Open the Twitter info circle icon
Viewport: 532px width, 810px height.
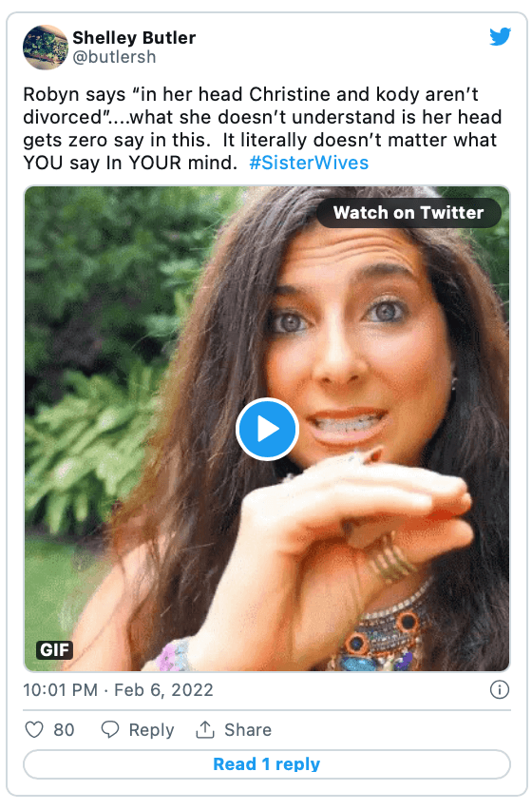click(x=499, y=689)
